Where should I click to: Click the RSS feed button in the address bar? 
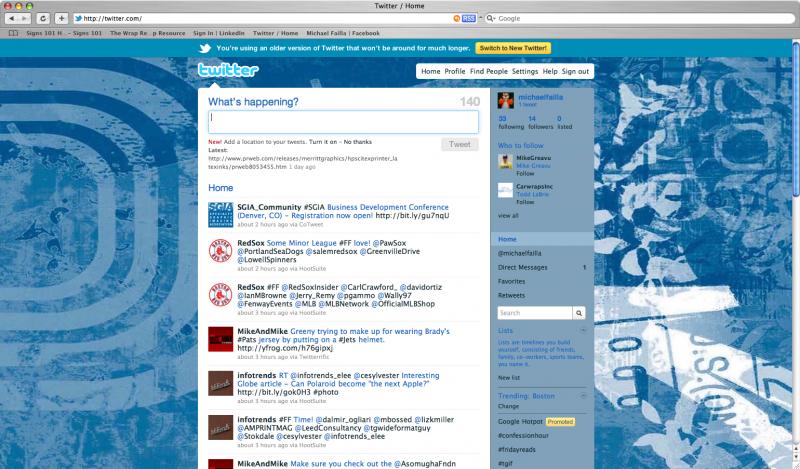(468, 18)
